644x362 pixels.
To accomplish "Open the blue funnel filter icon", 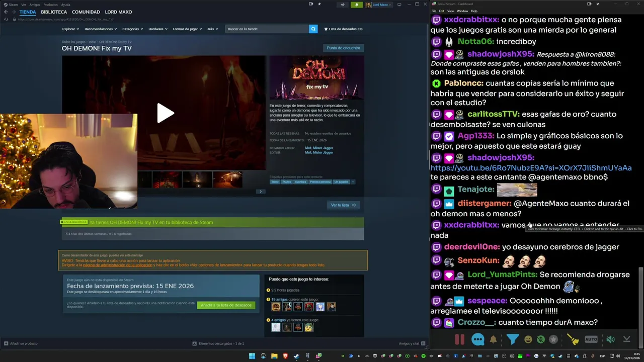I will pos(512,339).
